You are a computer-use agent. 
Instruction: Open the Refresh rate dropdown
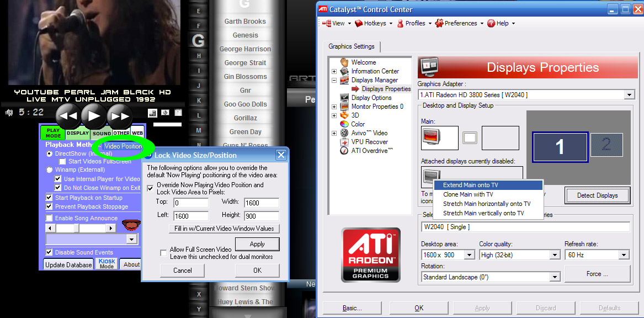pyautogui.click(x=625, y=255)
